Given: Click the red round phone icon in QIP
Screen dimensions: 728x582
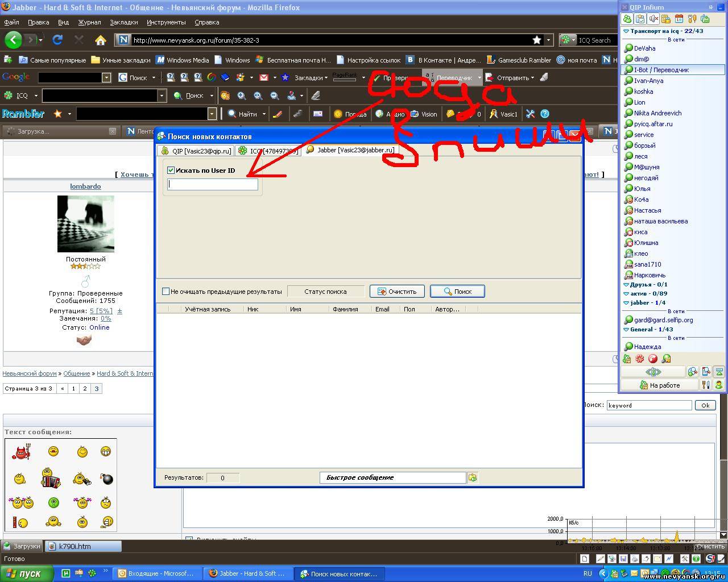Looking at the screenshot, I should pos(653,359).
